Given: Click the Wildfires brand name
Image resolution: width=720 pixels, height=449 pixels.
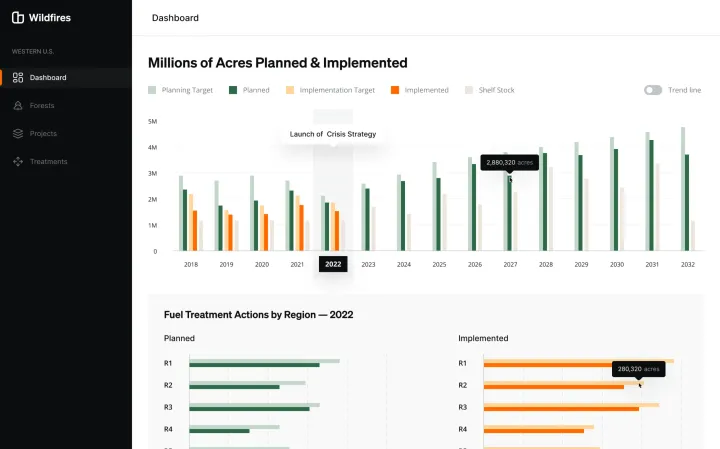Looking at the screenshot, I should coord(50,18).
